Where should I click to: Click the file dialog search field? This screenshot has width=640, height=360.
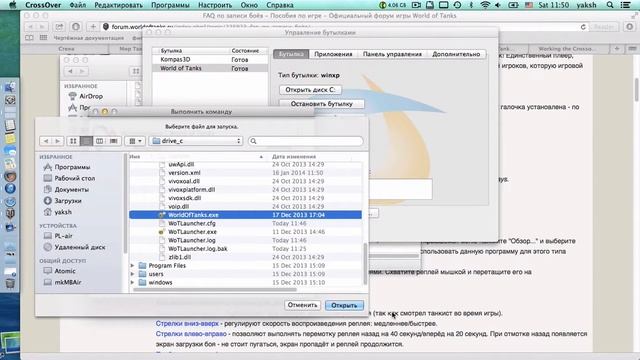pos(305,141)
